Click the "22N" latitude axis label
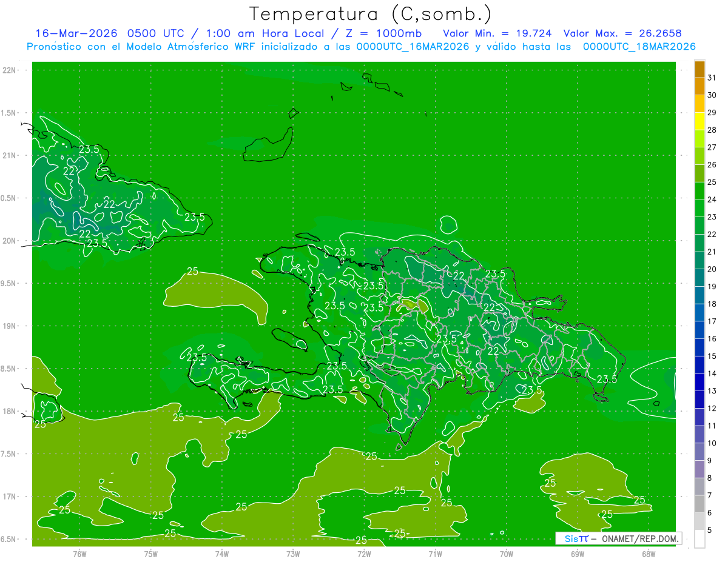 (9, 70)
